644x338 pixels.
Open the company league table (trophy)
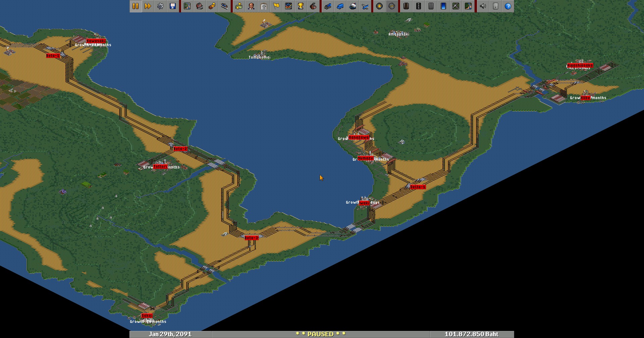coord(301,6)
